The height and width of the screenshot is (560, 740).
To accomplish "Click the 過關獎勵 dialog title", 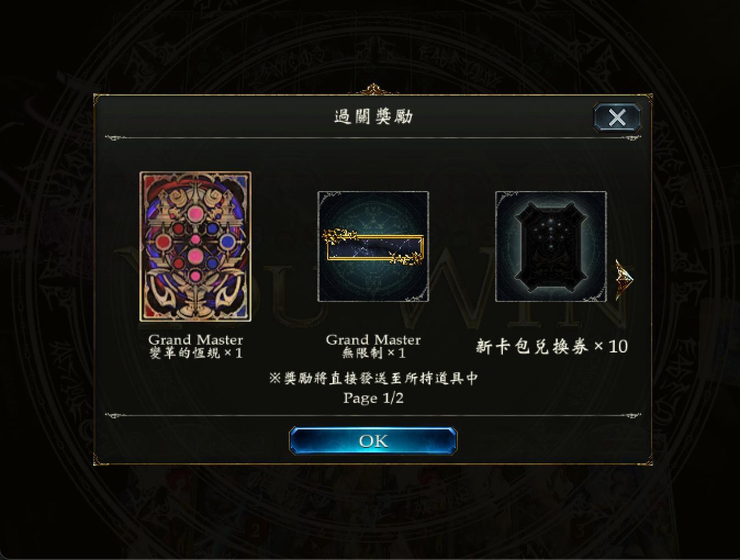I will (x=373, y=116).
